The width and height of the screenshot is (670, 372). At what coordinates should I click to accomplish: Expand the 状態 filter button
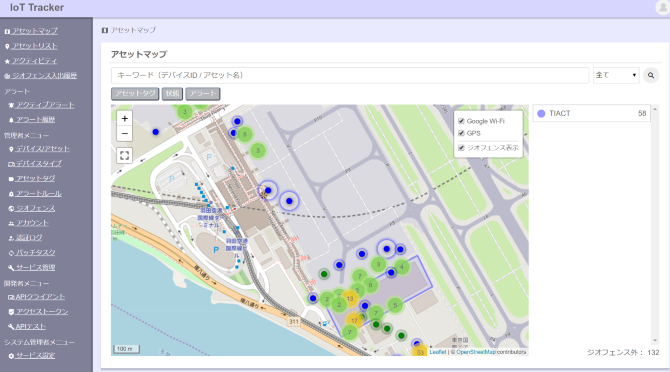click(x=173, y=94)
